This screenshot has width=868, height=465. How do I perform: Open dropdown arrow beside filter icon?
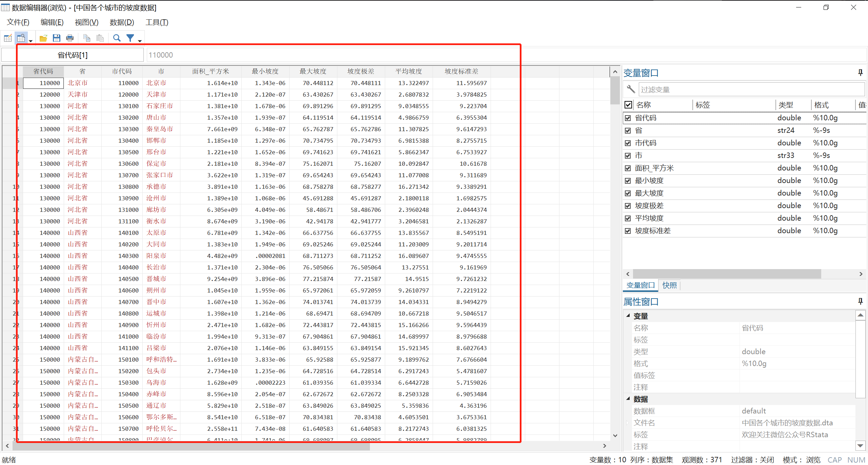140,41
